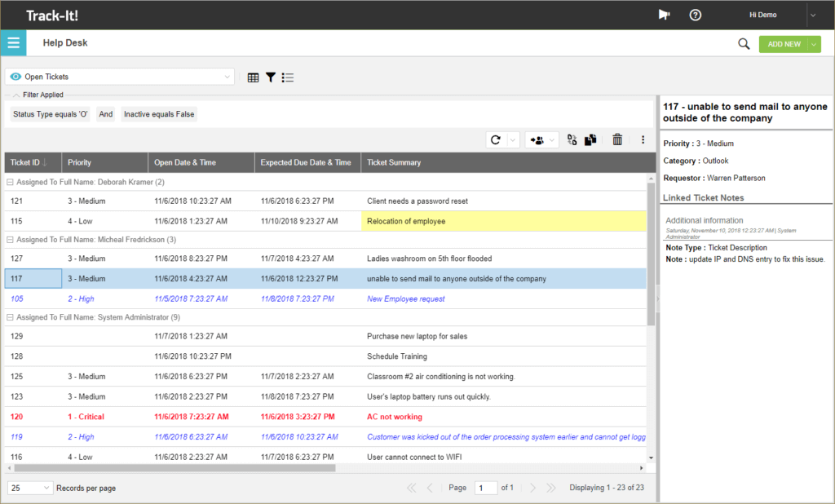Open Help using the question mark icon

coord(695,15)
